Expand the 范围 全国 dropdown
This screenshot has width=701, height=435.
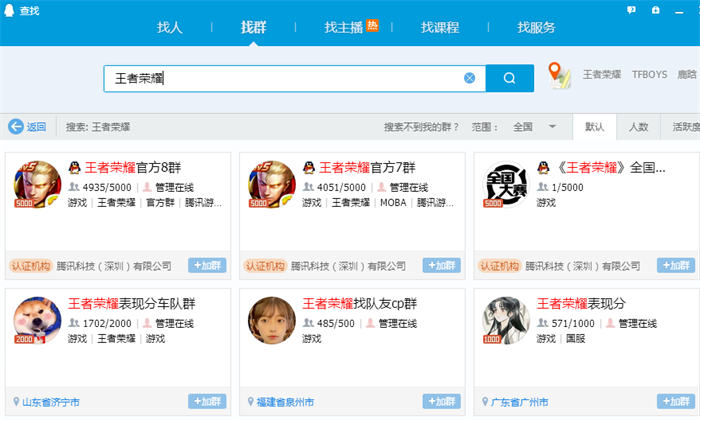pos(552,127)
